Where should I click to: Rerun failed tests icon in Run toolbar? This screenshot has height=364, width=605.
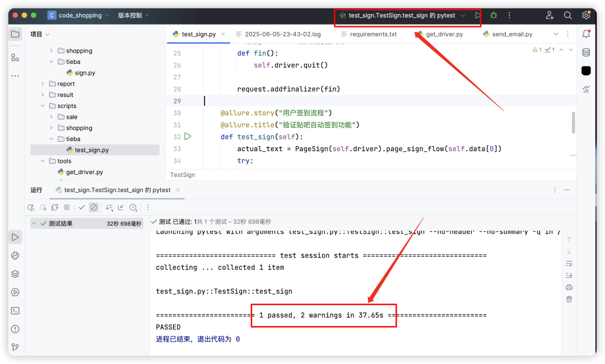[43, 207]
